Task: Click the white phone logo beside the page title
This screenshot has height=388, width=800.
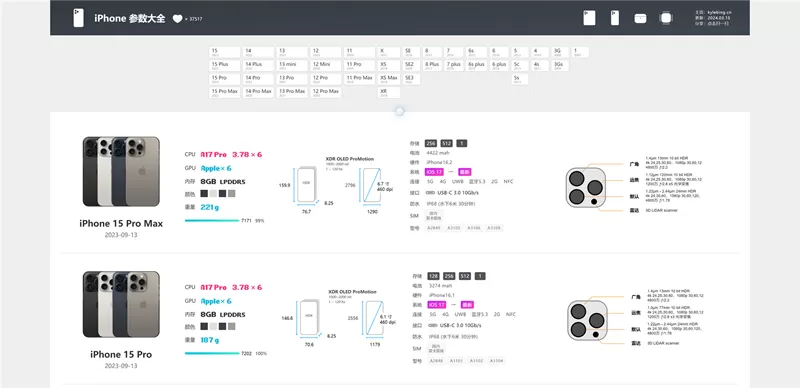Action: coord(78,18)
